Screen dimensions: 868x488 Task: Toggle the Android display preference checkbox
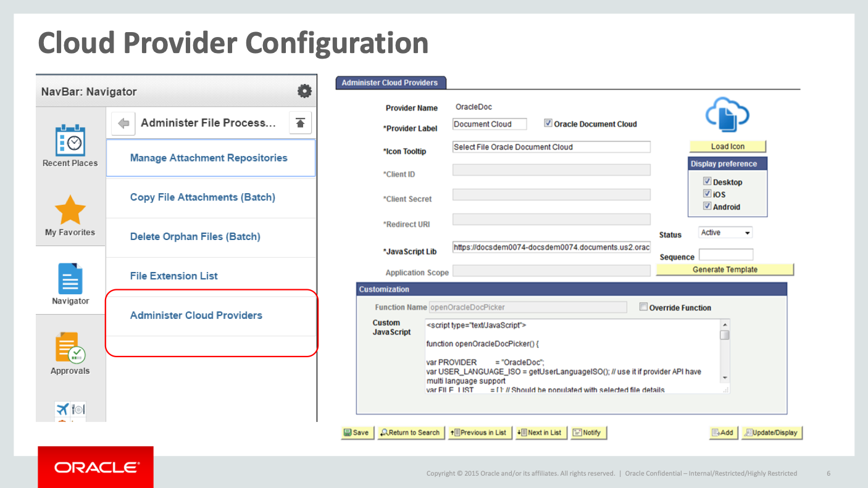coord(707,206)
